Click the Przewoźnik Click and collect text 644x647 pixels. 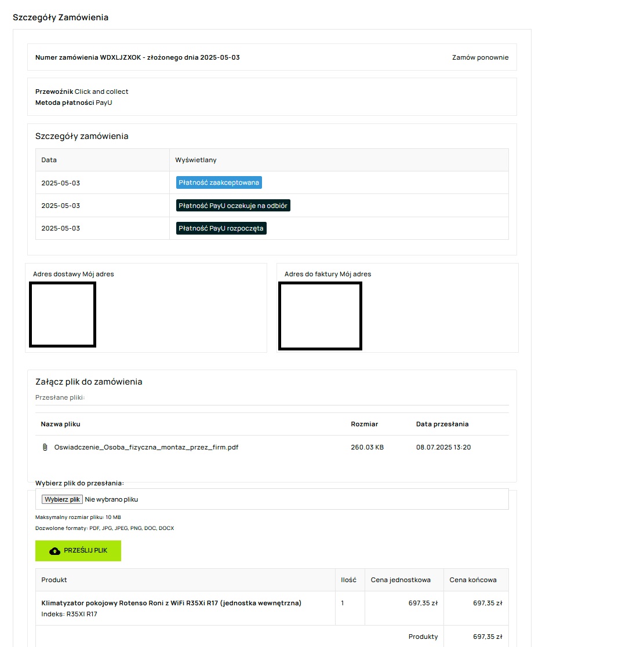coord(82,92)
